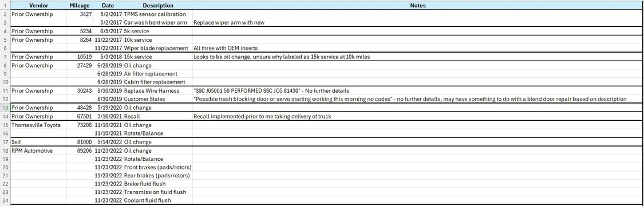This screenshot has width=644, height=206.
Task: Select the Self vendor cell
Action: pyautogui.click(x=38, y=142)
